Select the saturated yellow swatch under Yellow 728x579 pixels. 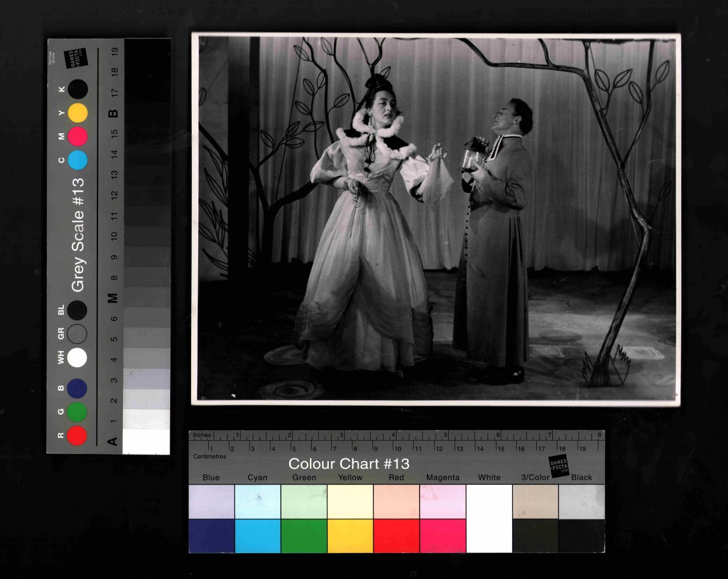pos(350,535)
